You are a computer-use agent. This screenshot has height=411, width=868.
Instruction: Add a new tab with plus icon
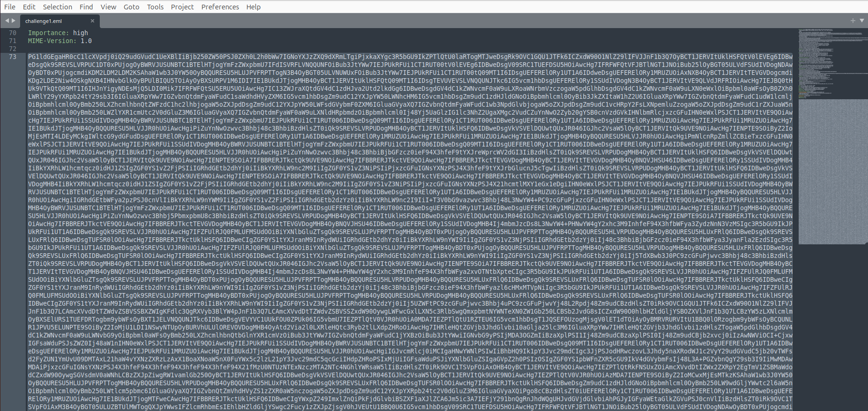pos(853,21)
